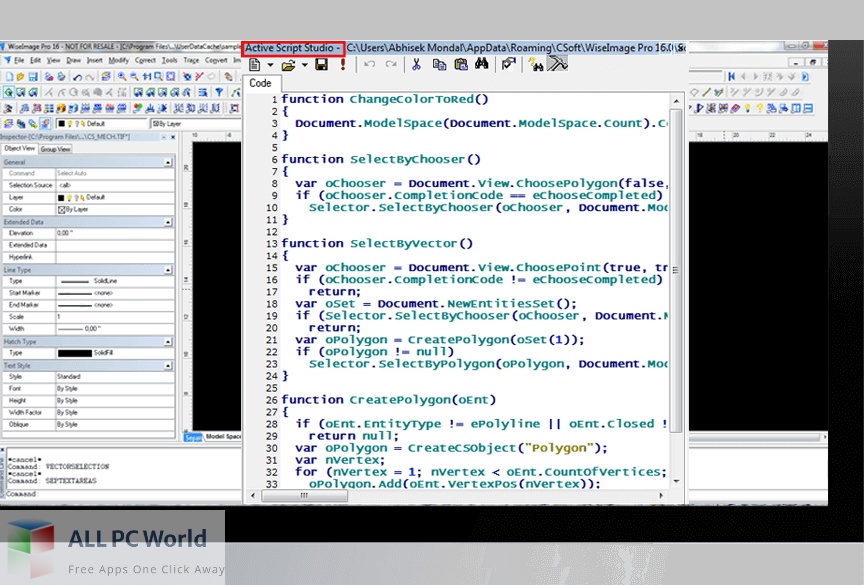Viewport: 864px width, 585px height.
Task: Click the blue funnel filter icon
Action: pyautogui.click(x=219, y=92)
